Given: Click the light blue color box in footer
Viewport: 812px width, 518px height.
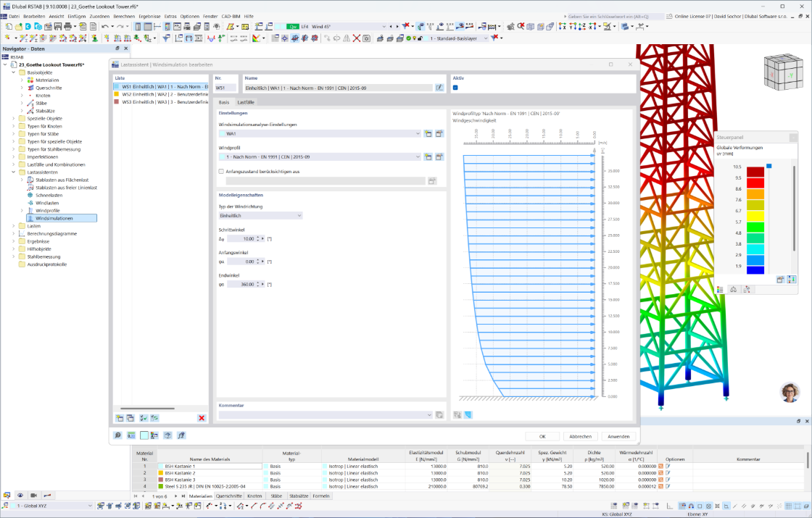Looking at the screenshot, I should [144, 435].
